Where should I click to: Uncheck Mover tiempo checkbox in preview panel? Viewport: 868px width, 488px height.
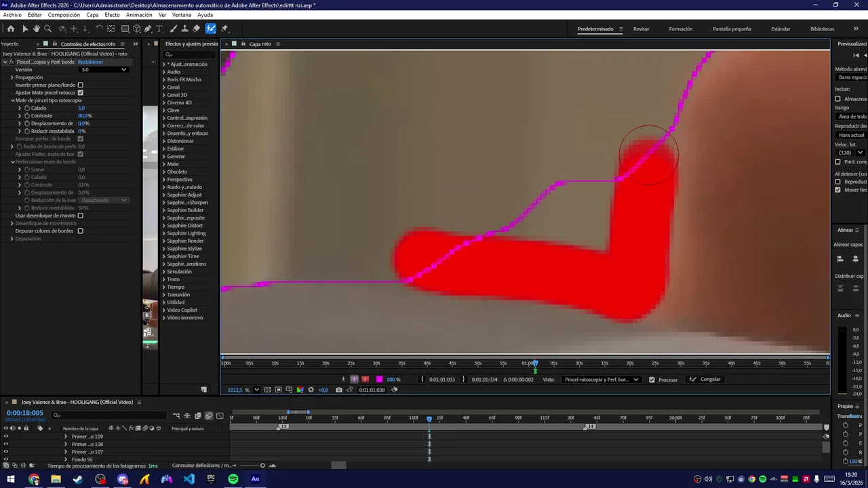tap(837, 190)
